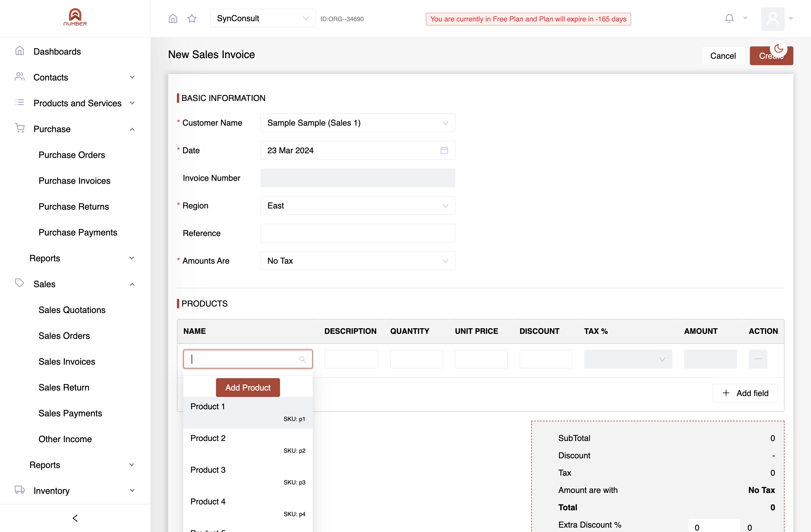Screen dimensions: 811x532
Task: Click the Inventory truck icon
Action: tap(20, 490)
